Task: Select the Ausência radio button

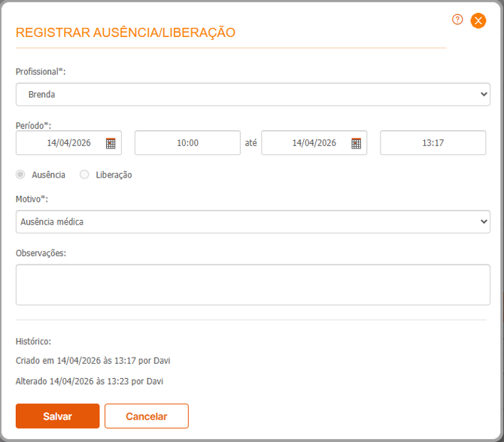Action: click(x=20, y=175)
